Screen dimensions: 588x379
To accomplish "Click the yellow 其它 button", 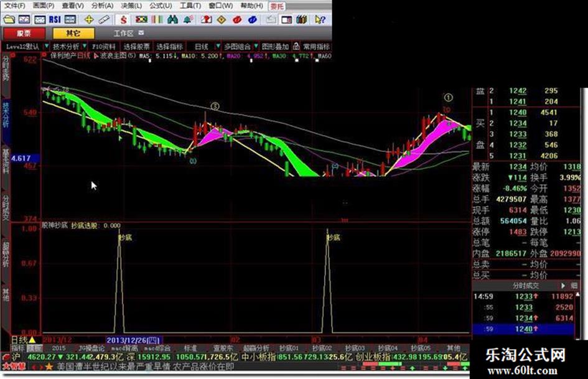I will point(73,34).
